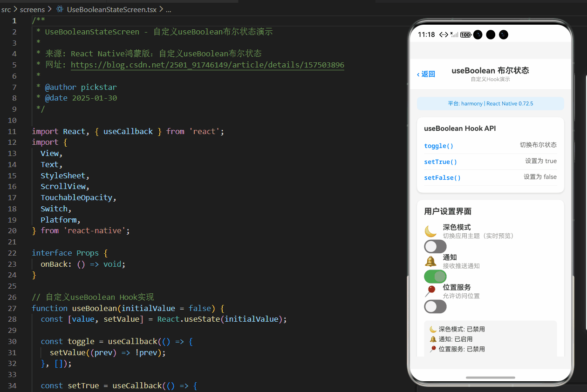Open the csdn blog URL in the comment

[207, 65]
